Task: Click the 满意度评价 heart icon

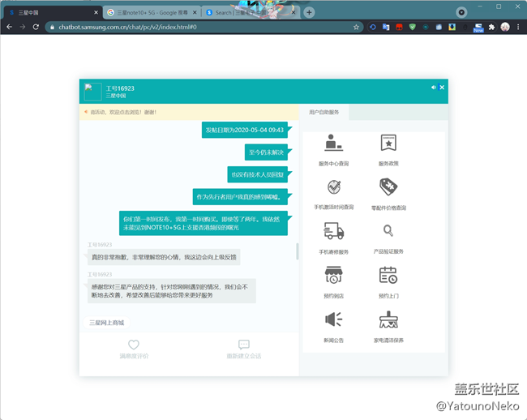Action: pos(134,345)
